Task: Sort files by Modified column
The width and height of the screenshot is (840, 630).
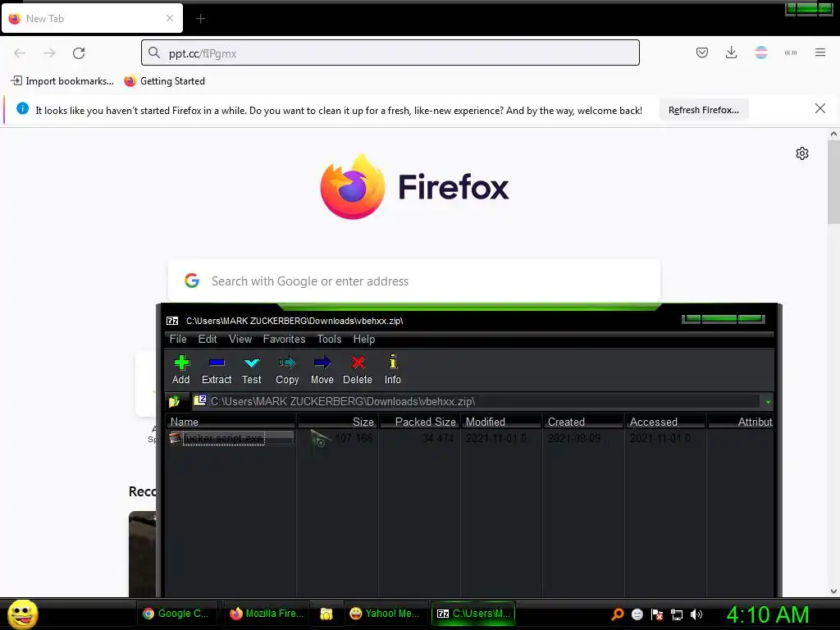Action: click(502, 422)
